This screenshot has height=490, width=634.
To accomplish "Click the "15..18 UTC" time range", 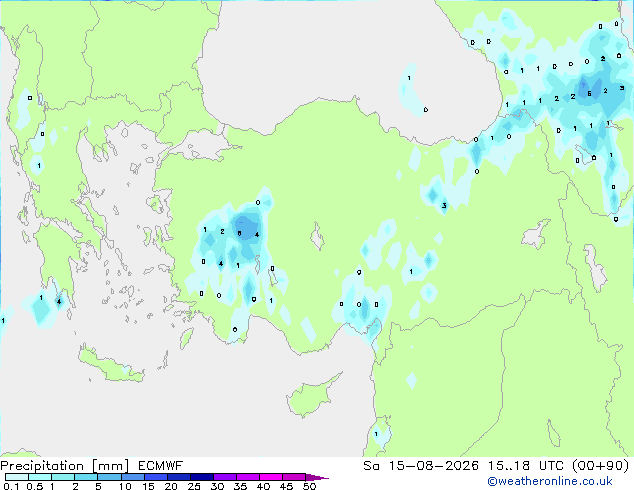I will tap(526, 466).
